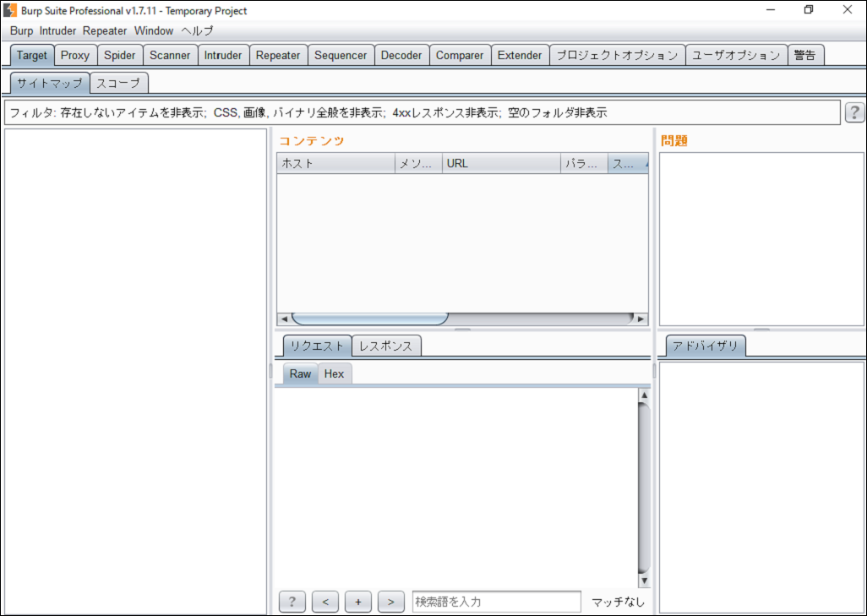Screen dimensions: 867x616
Task: Open the ユーザオプション tab
Action: pos(736,55)
